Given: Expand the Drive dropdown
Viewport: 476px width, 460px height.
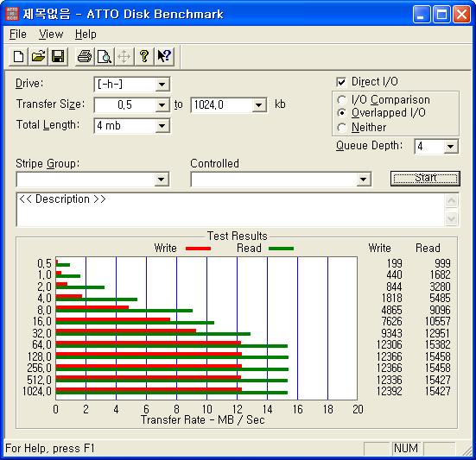Looking at the screenshot, I should (x=162, y=85).
